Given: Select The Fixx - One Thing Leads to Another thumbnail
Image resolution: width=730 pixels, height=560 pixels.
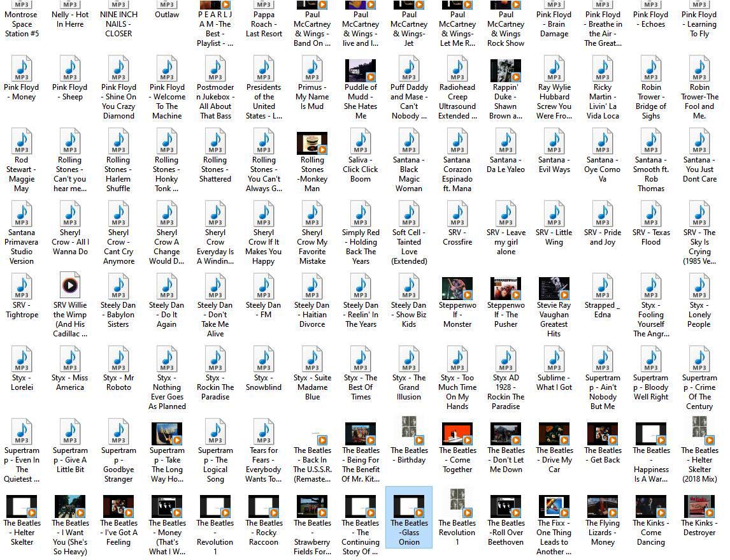Looking at the screenshot, I should coord(554,506).
